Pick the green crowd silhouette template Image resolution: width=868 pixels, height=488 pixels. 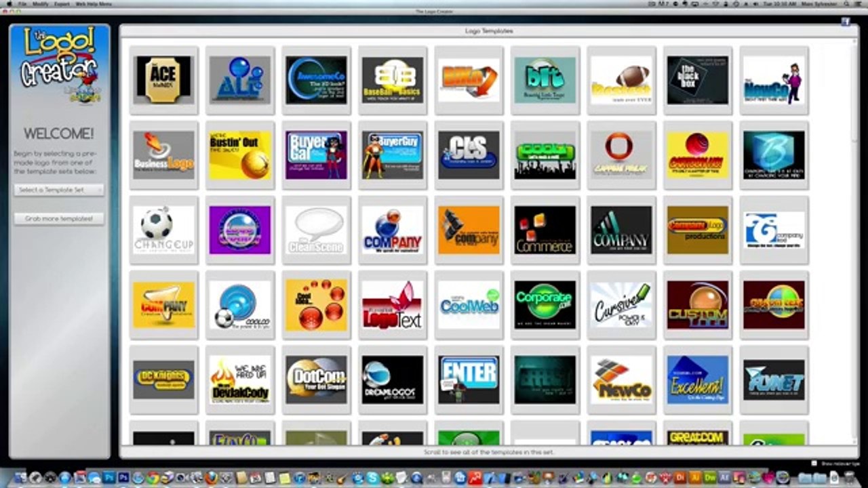pyautogui.click(x=545, y=155)
